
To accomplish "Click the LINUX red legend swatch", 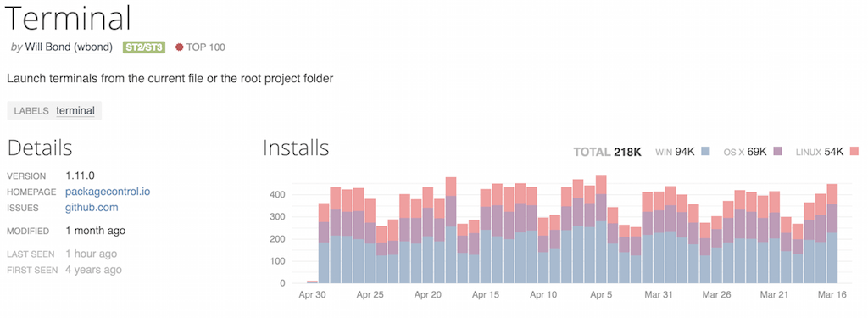I will (x=854, y=151).
